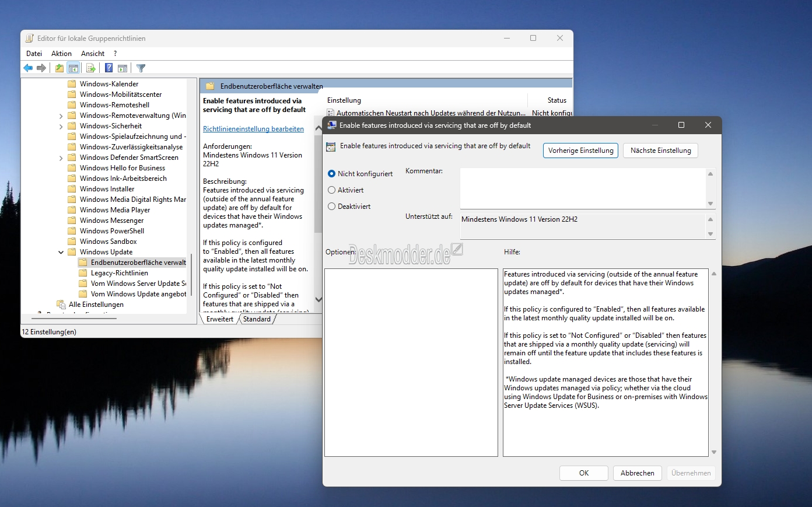Click the Vorherige Einstellung button
The image size is (812, 507).
tap(580, 151)
